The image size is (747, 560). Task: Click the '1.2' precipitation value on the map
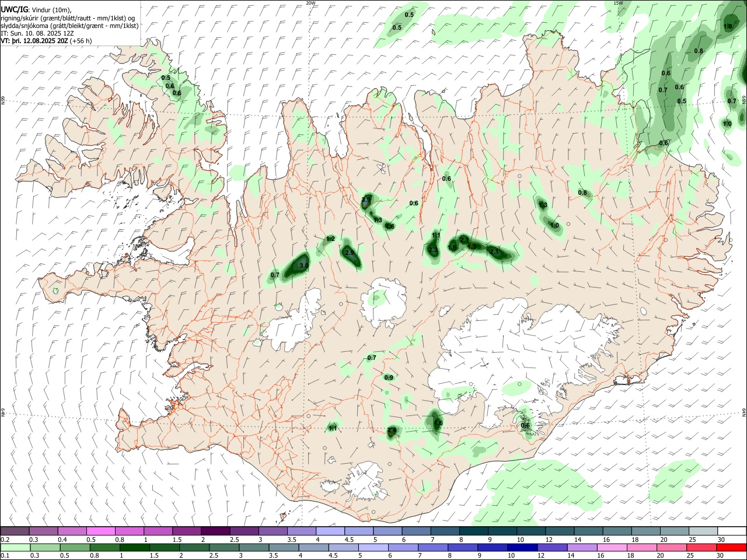point(330,239)
